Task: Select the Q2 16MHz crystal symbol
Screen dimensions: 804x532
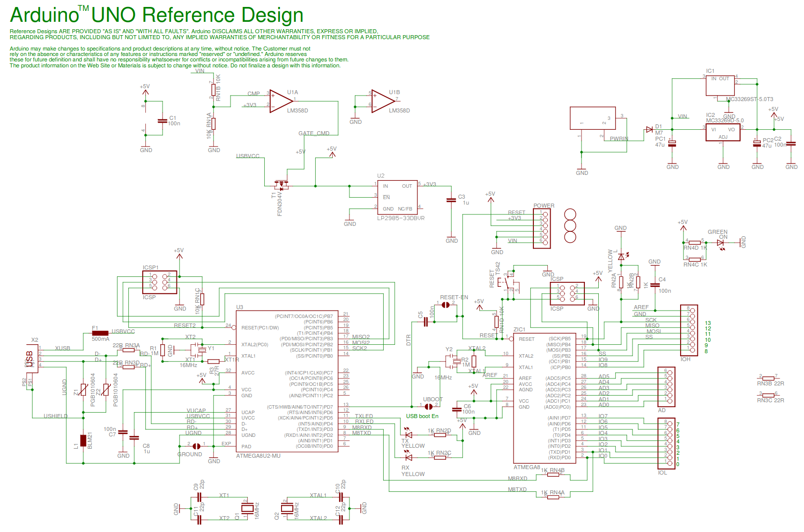Action: pos(287,508)
